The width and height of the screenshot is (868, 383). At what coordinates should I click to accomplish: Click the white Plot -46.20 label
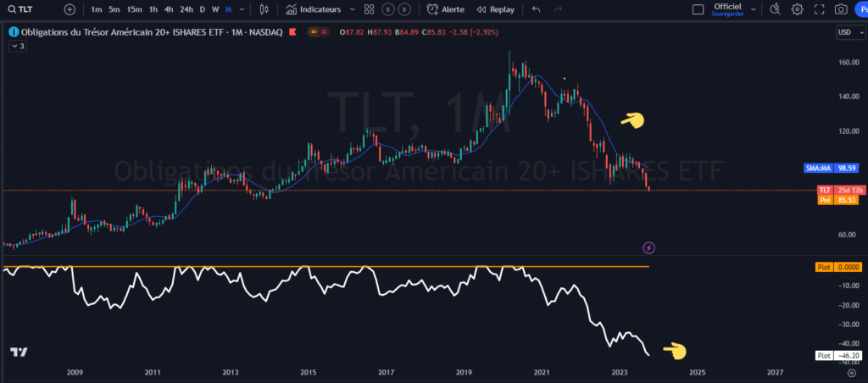[839, 356]
